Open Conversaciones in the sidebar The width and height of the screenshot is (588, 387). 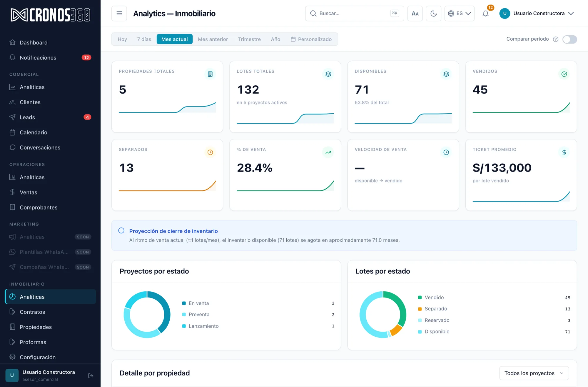[x=50, y=147]
